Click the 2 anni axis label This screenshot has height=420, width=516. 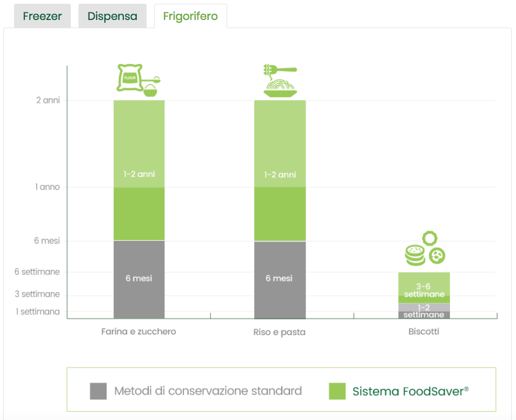(48, 100)
